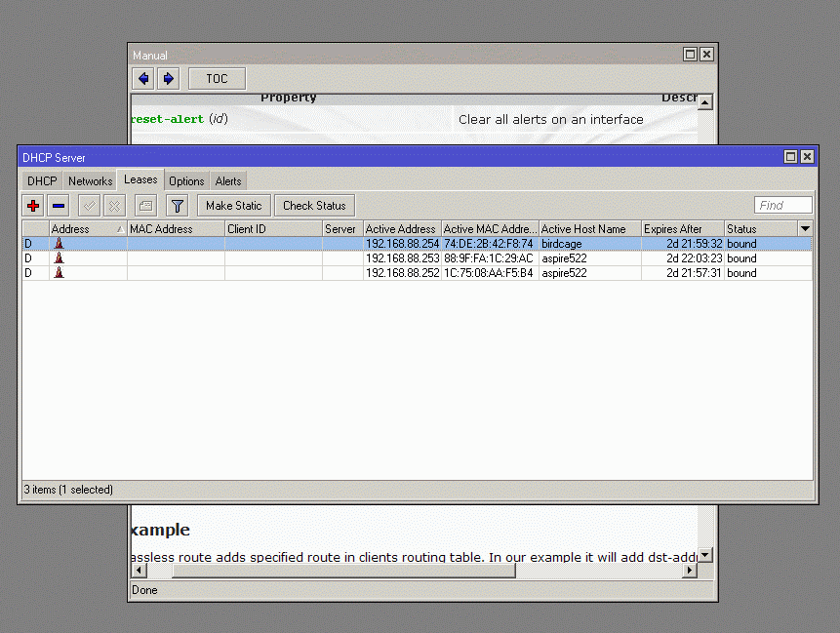The height and width of the screenshot is (633, 840).
Task: Click Manual horizontal scrollbar right arrow
Action: [x=690, y=571]
